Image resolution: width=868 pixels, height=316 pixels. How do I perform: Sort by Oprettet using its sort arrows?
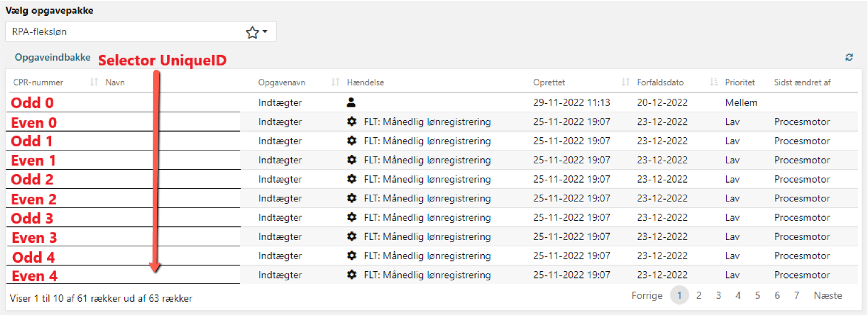coord(626,82)
